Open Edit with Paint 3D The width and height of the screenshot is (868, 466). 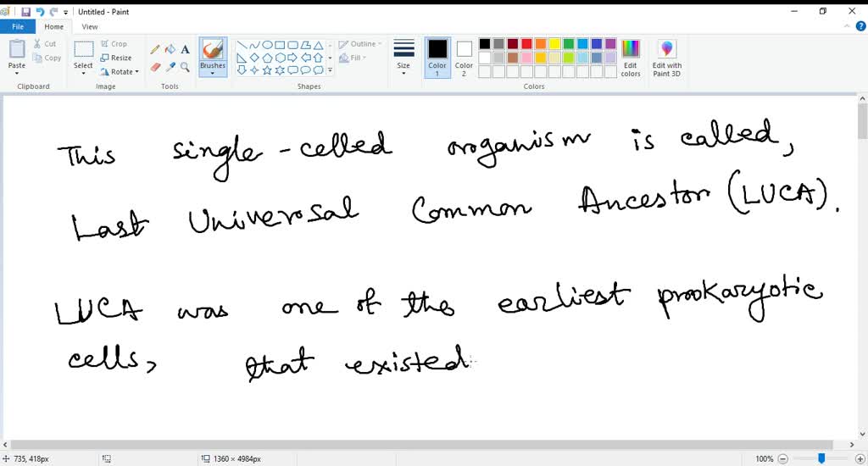pyautogui.click(x=666, y=57)
